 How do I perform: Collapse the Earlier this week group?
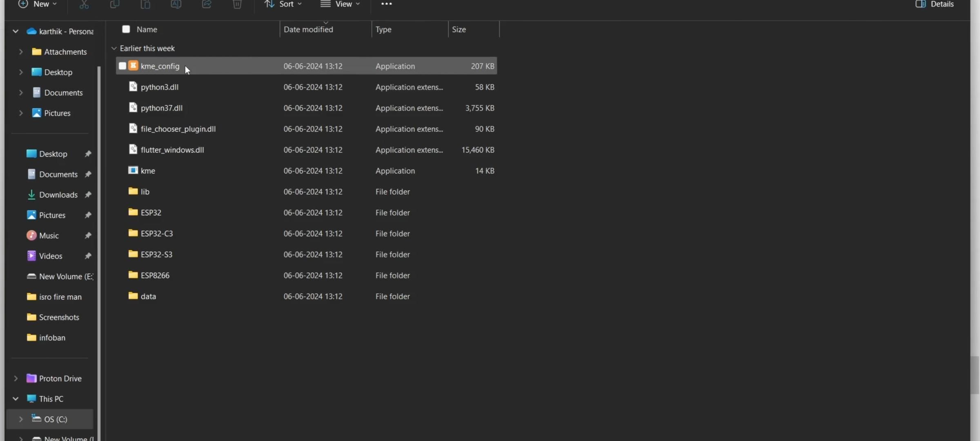[x=114, y=48]
